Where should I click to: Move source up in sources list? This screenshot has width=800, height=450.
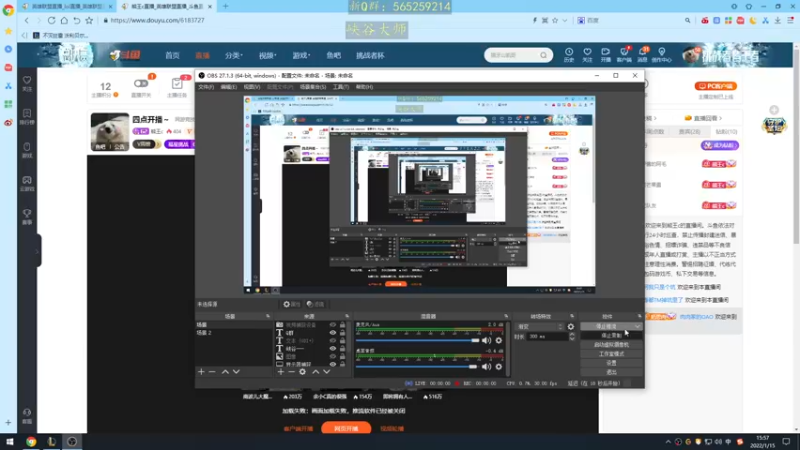(x=315, y=371)
